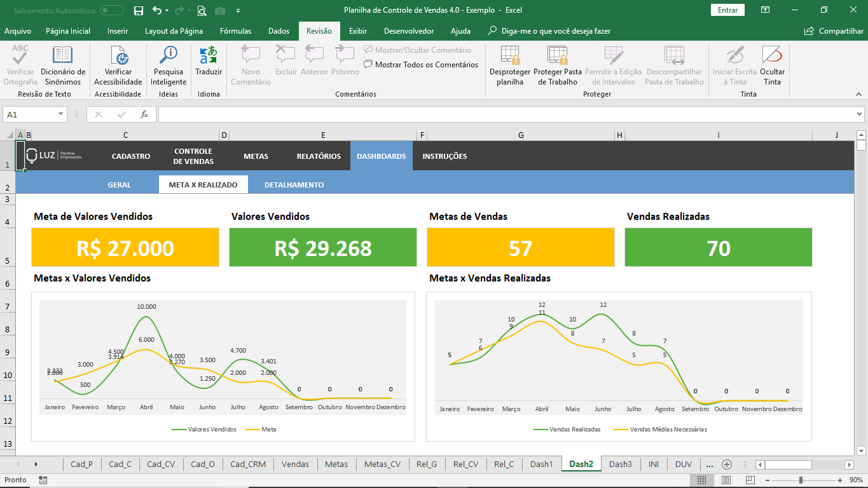Click the DETALHAMENTO navigation button
The width and height of the screenshot is (868, 488).
click(x=294, y=185)
